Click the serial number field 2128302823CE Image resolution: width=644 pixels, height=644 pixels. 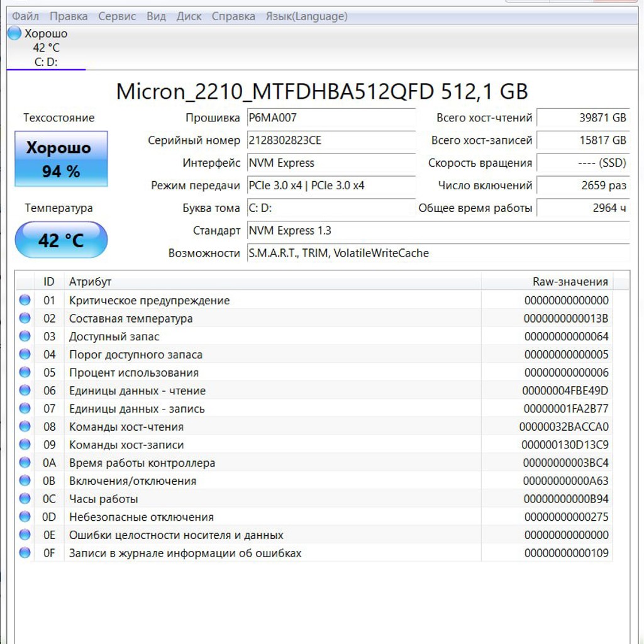[331, 140]
